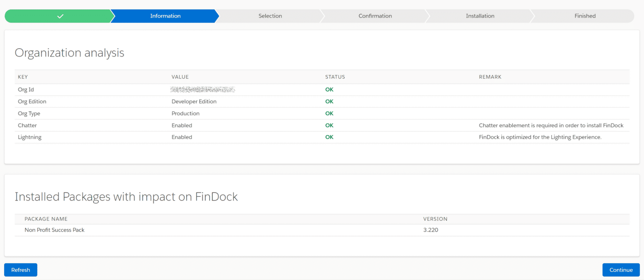Image resolution: width=644 pixels, height=280 pixels.
Task: Select the Finished step
Action: (x=585, y=16)
